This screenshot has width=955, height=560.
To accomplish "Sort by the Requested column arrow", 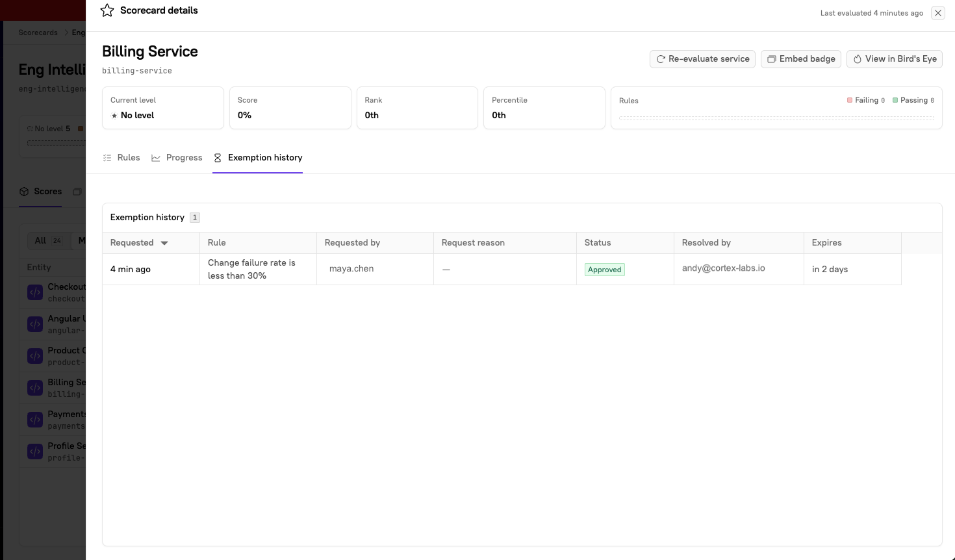I will [164, 243].
